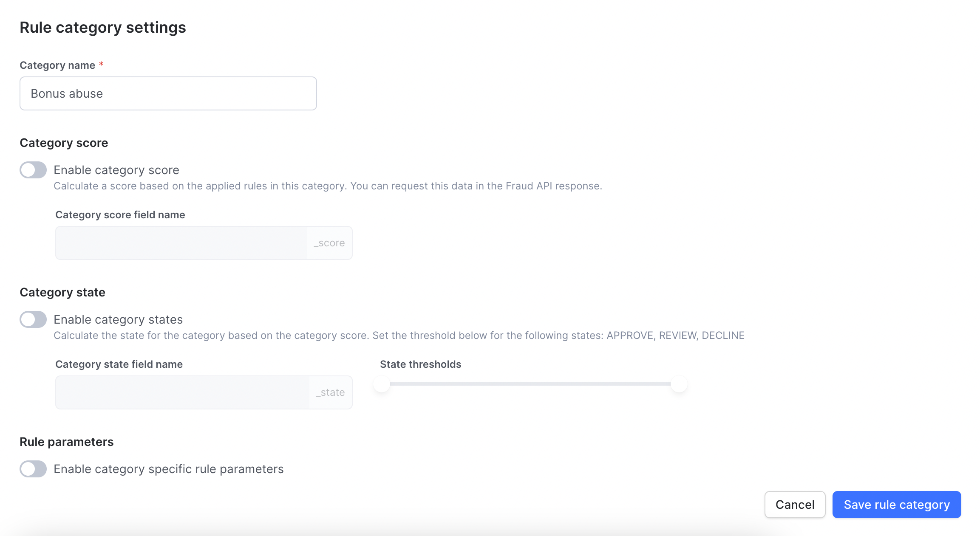980x536 pixels.
Task: Click Save rule category button
Action: tap(897, 505)
